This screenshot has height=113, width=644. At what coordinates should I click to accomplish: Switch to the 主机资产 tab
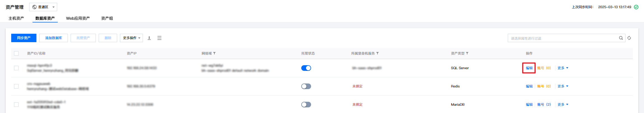click(16, 18)
